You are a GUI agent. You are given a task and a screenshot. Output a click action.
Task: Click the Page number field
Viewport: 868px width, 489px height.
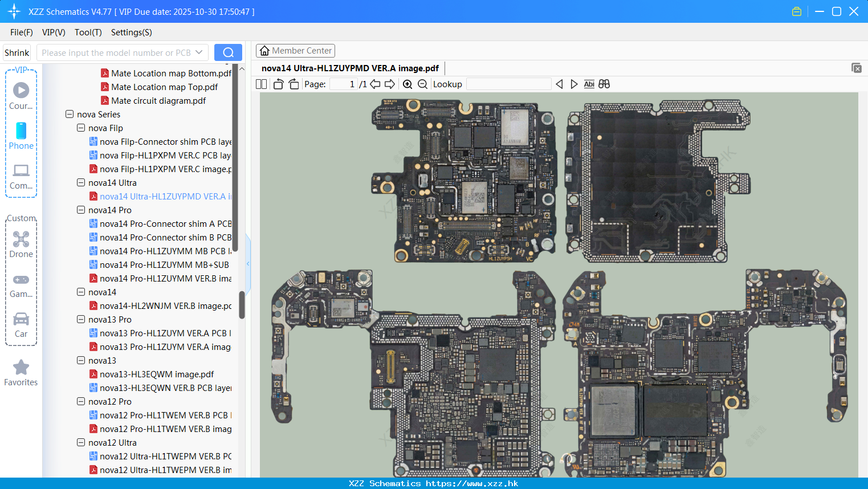(344, 84)
